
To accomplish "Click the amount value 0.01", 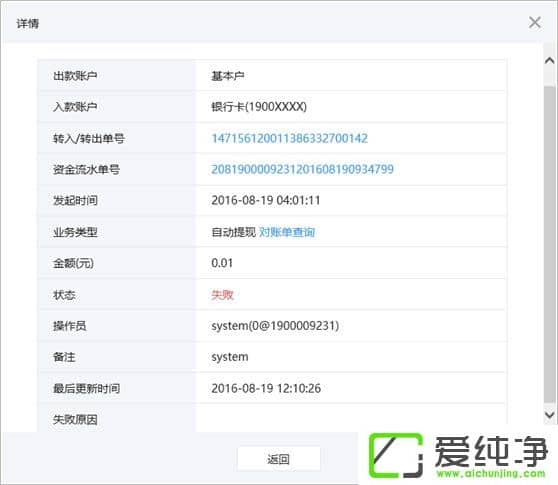I will 222,263.
